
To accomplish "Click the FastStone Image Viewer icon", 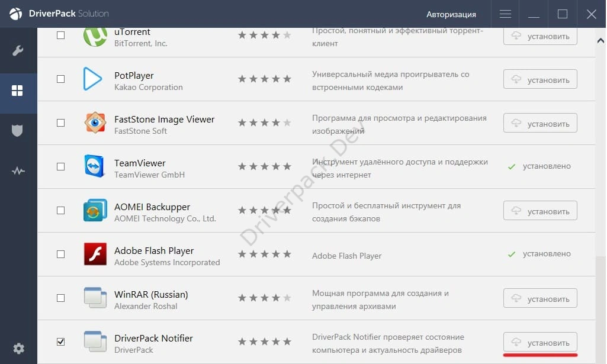I will pyautogui.click(x=95, y=123).
